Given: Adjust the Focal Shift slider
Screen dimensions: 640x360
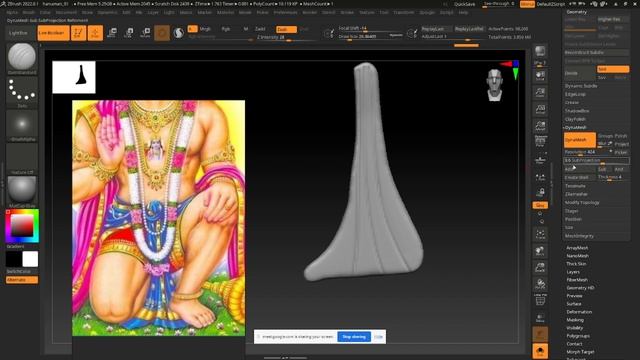Looking at the screenshot, I should [x=369, y=29].
